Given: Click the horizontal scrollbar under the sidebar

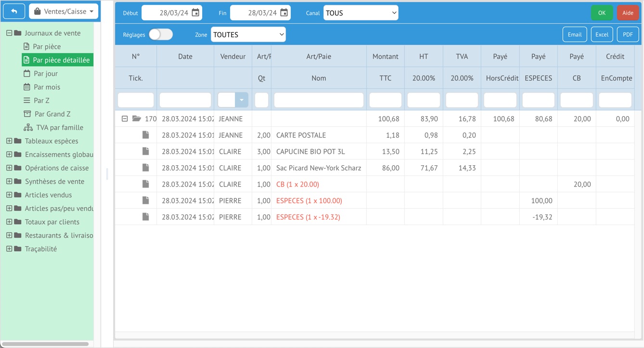Looking at the screenshot, I should click(45, 344).
